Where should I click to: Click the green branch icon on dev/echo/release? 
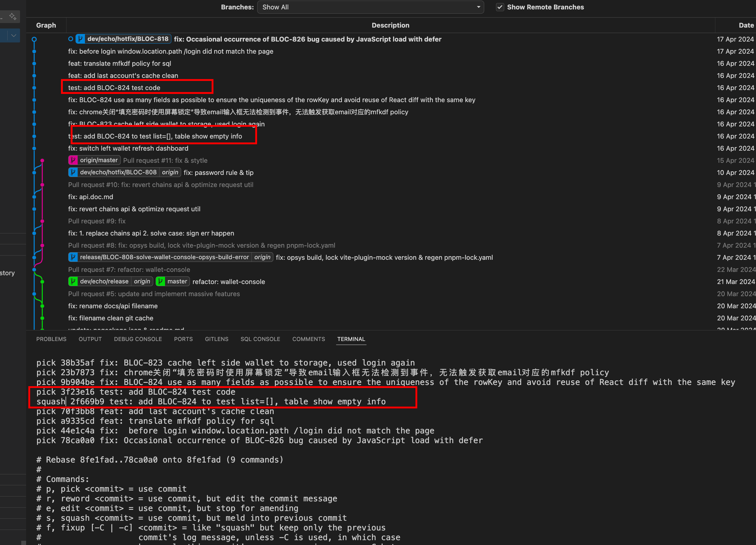[x=73, y=282]
